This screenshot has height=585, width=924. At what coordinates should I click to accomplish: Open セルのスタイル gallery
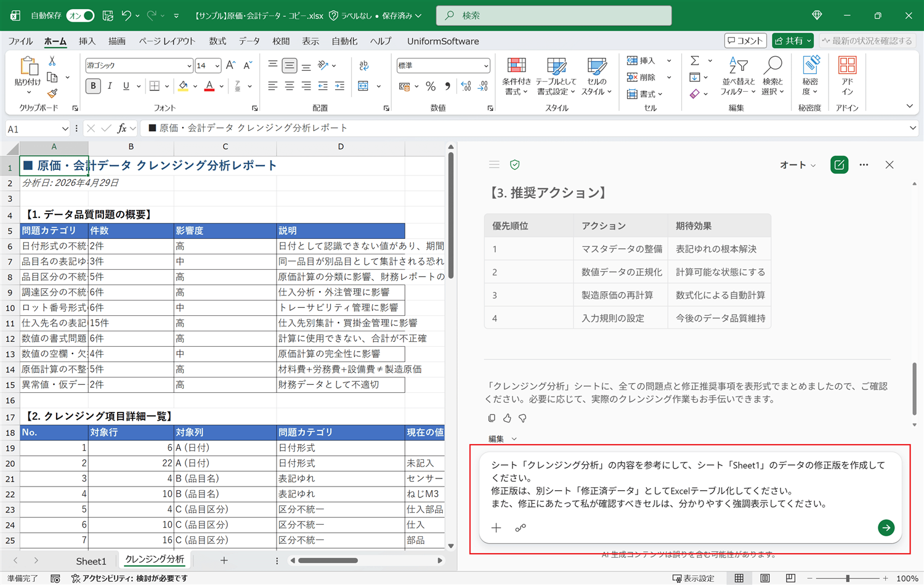[596, 76]
